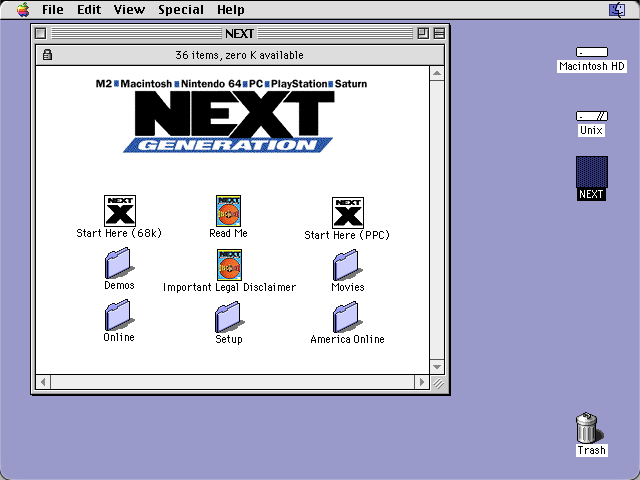Click the Setup label text
The image size is (640, 480).
(229, 339)
